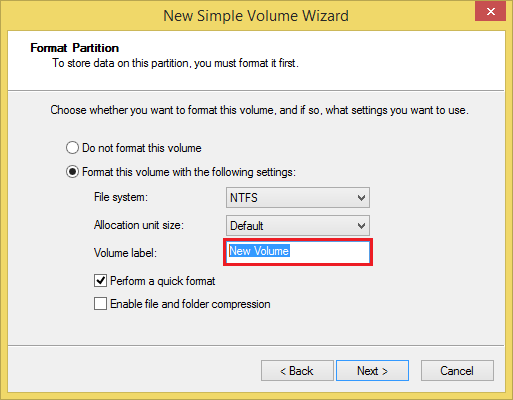
Task: Click the 'Perform a quick format' label text
Action: point(163,281)
